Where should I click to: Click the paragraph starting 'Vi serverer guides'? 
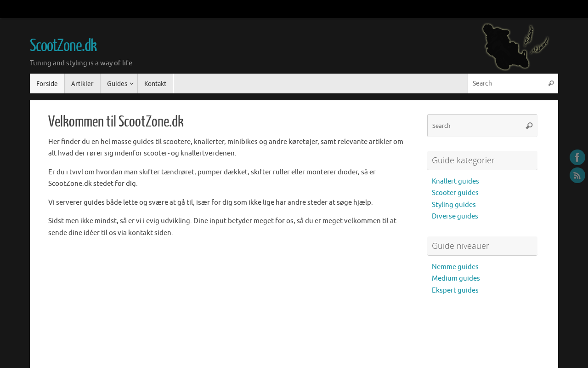click(210, 202)
